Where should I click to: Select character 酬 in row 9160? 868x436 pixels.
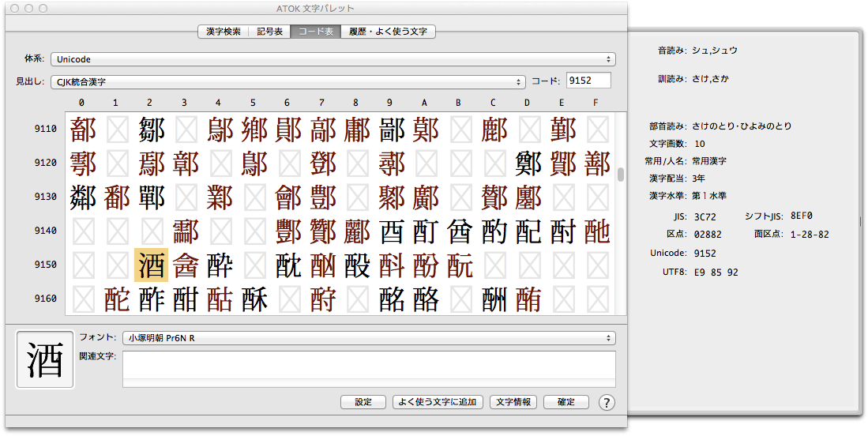(494, 299)
